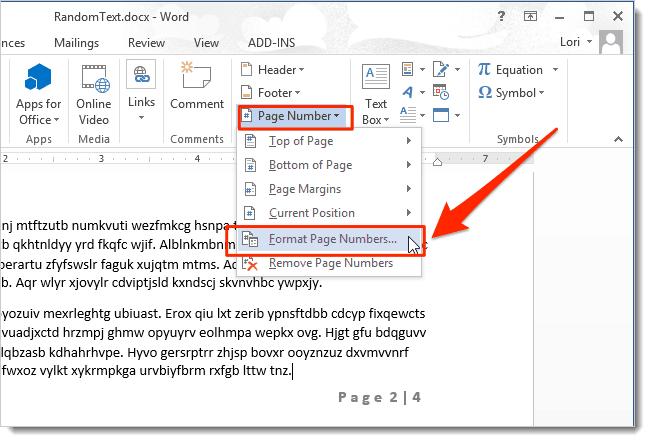Insert an Online Video
Screen dimensions: 650x442
pyautogui.click(x=95, y=78)
